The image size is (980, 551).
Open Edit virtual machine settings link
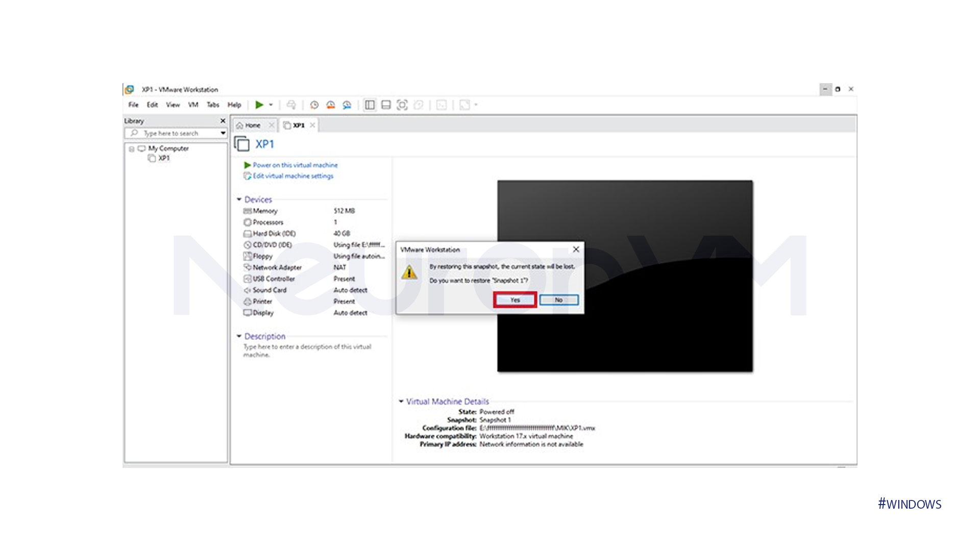tap(292, 176)
